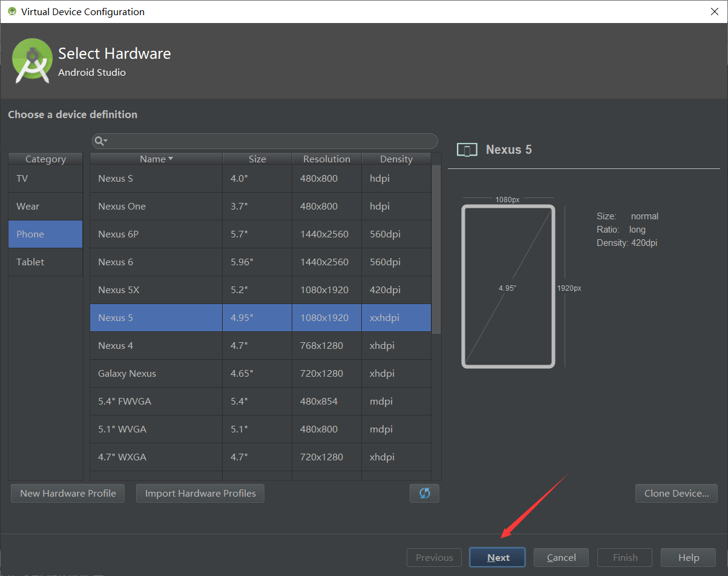Select the Wear category
This screenshot has height=576, width=728.
pos(45,207)
